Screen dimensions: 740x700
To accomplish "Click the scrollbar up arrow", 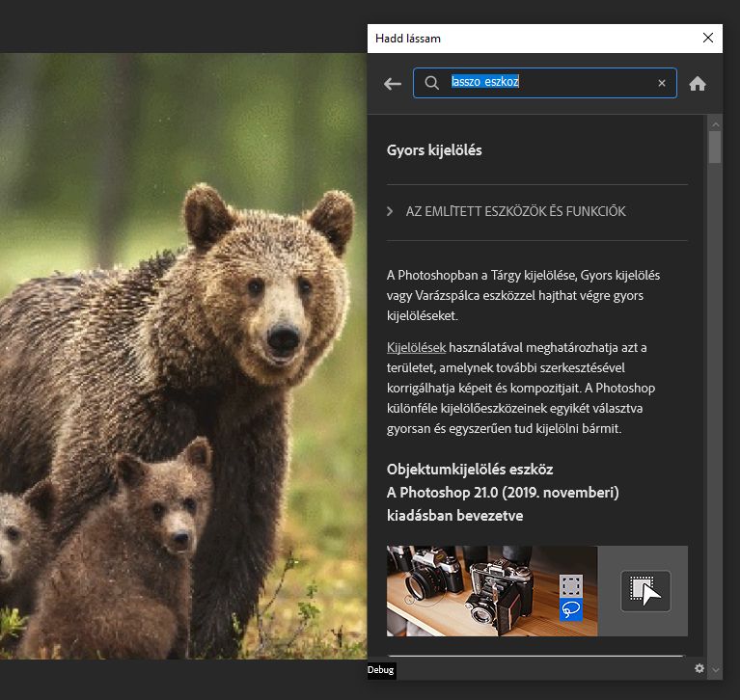I will [716, 124].
